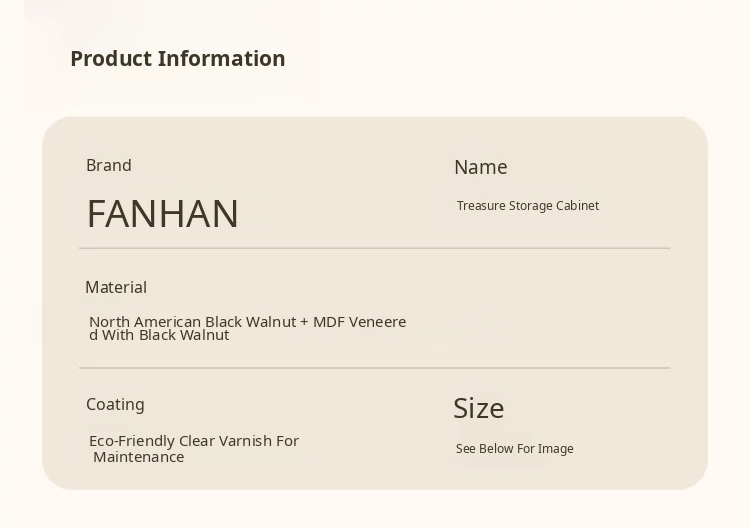
Task: Select the word Treasure in the name
Action: [x=481, y=206]
